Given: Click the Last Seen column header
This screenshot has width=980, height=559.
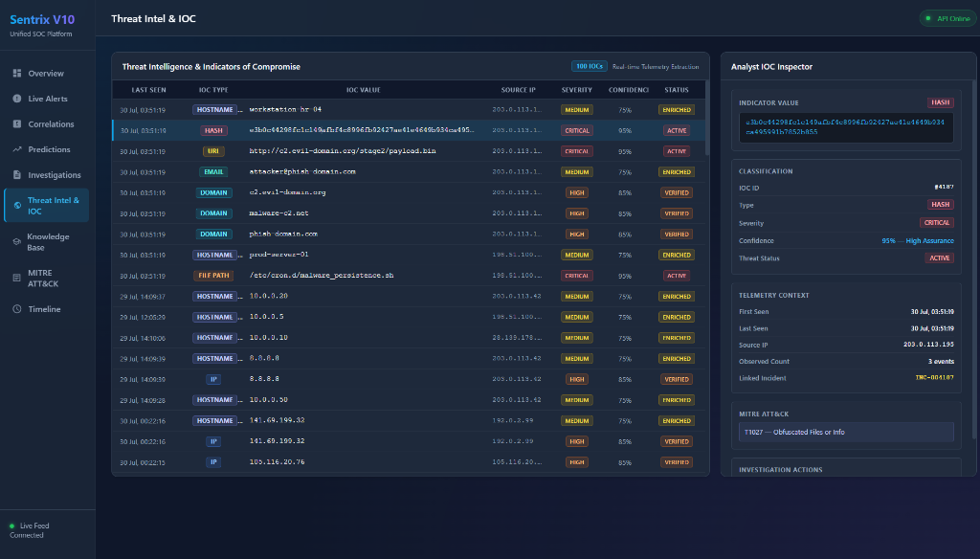Looking at the screenshot, I should (x=148, y=90).
